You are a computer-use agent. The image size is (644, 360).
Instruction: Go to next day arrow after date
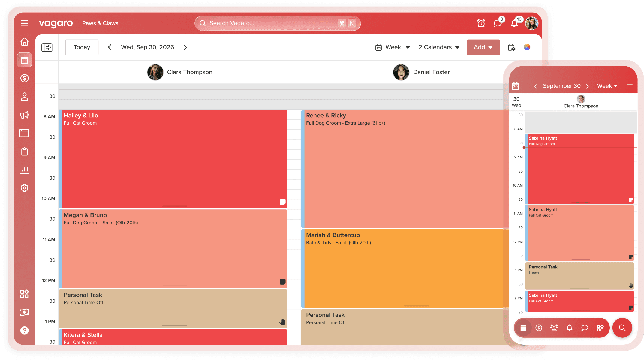click(x=185, y=47)
